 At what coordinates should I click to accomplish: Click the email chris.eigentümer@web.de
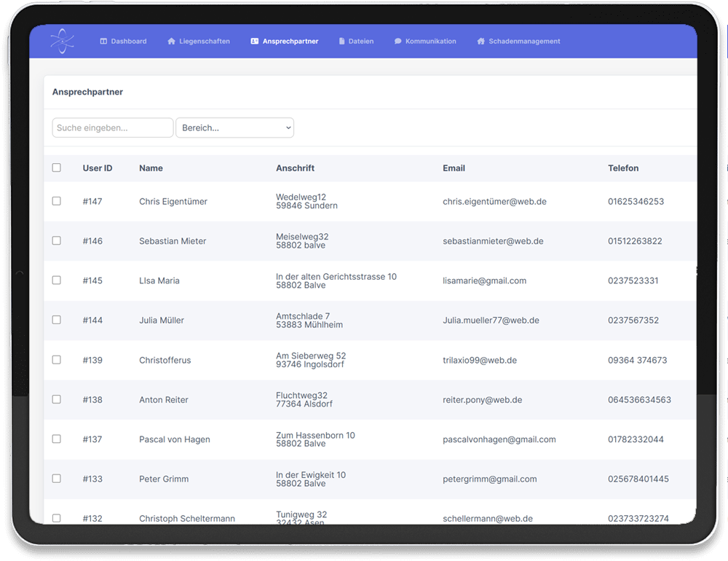coord(494,202)
